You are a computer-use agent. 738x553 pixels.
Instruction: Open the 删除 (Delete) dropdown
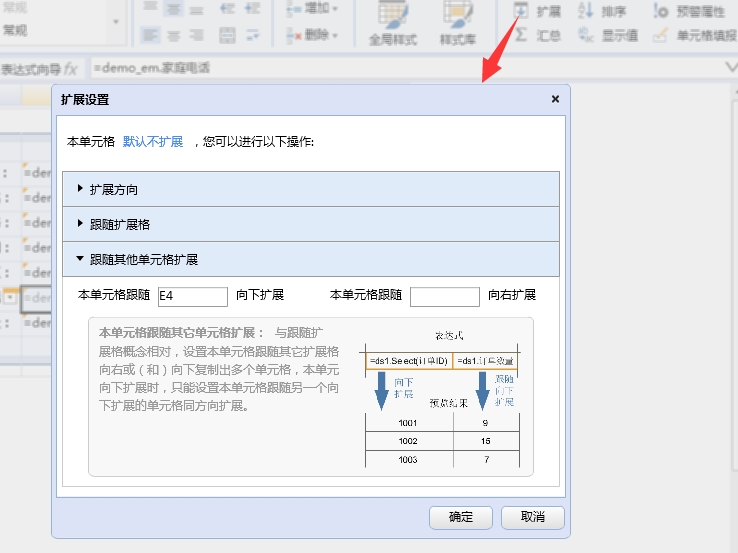313,35
